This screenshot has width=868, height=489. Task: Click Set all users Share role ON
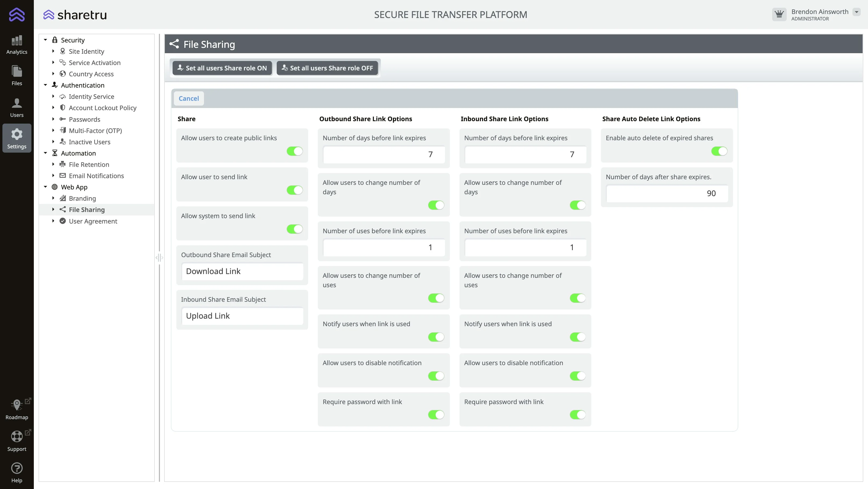pyautogui.click(x=222, y=68)
